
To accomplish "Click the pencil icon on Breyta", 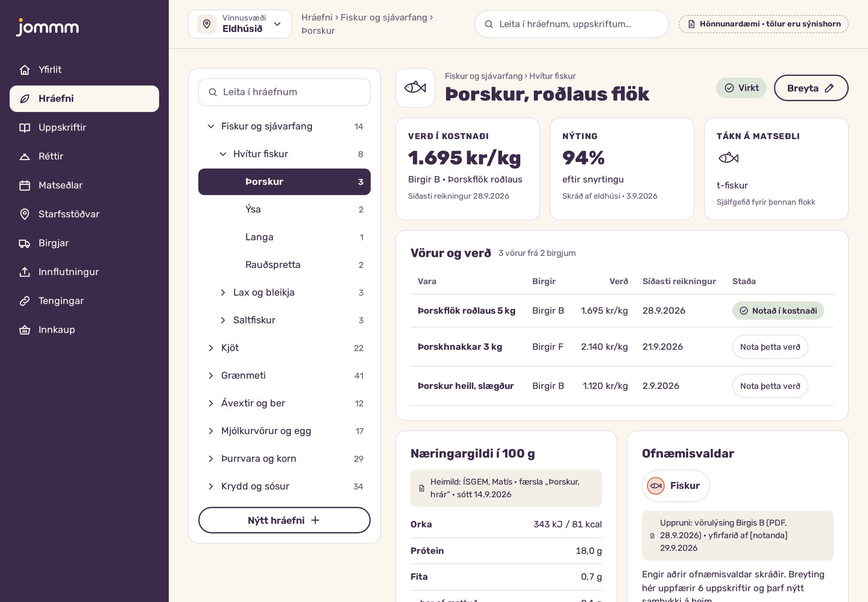I will (x=829, y=88).
